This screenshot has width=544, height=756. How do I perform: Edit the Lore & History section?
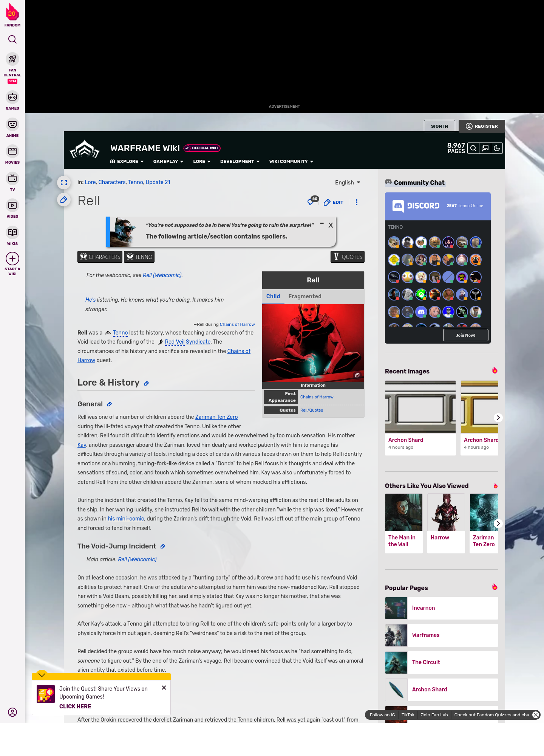147,383
